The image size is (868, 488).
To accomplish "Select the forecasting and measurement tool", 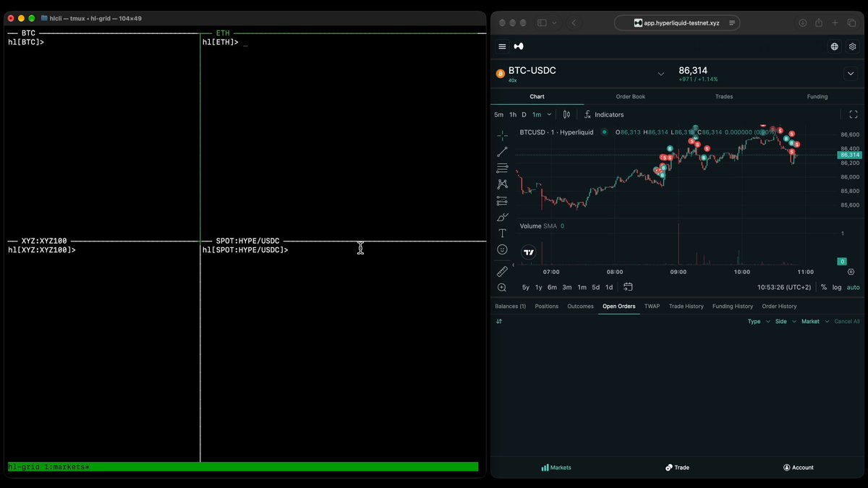I will click(502, 201).
